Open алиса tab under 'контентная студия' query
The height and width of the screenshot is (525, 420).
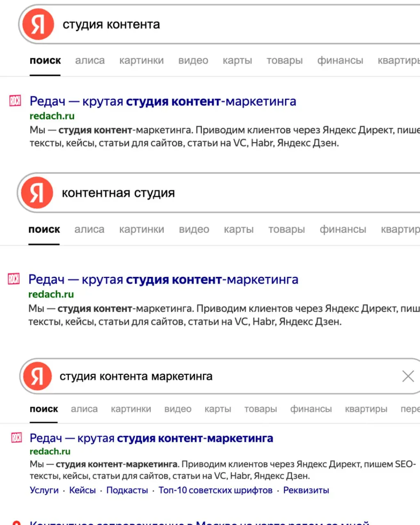point(89,229)
